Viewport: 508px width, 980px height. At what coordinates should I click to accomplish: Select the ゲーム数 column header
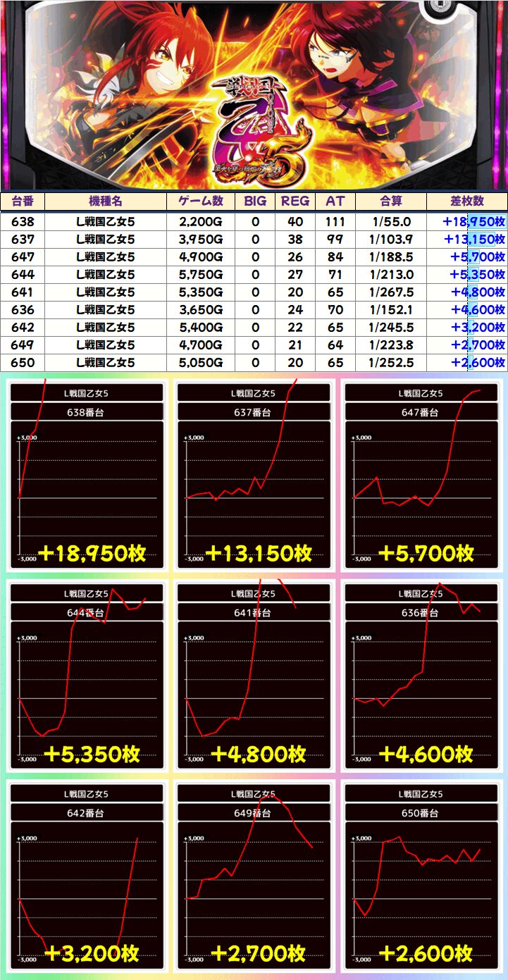202,201
